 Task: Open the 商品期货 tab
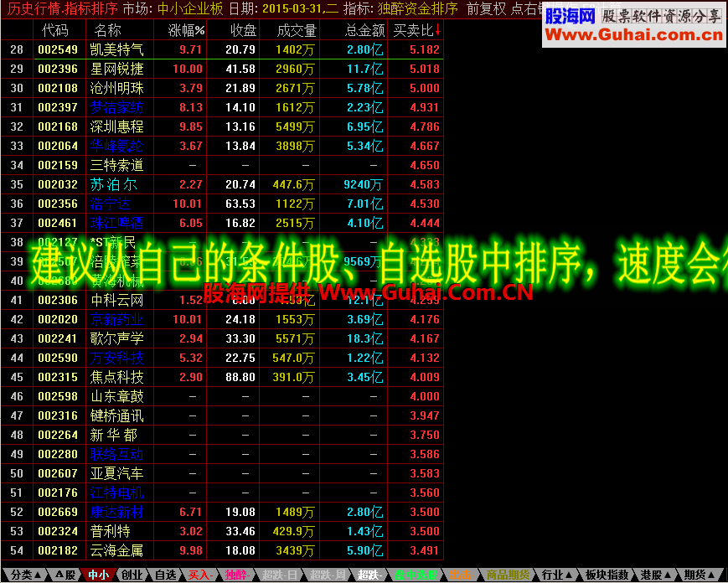(508, 575)
